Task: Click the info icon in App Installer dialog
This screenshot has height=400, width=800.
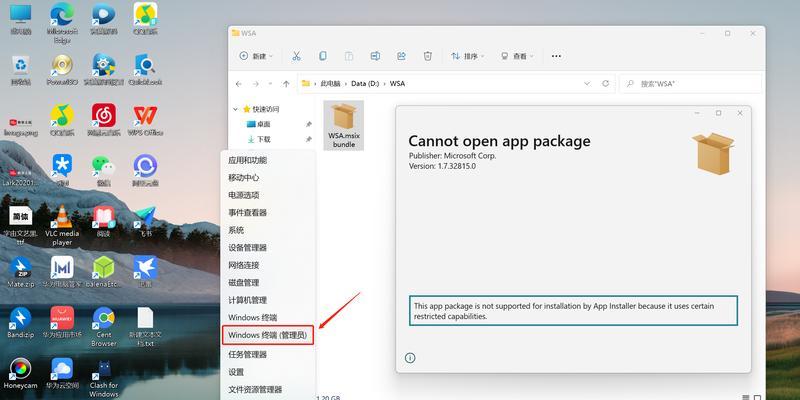Action: click(410, 357)
